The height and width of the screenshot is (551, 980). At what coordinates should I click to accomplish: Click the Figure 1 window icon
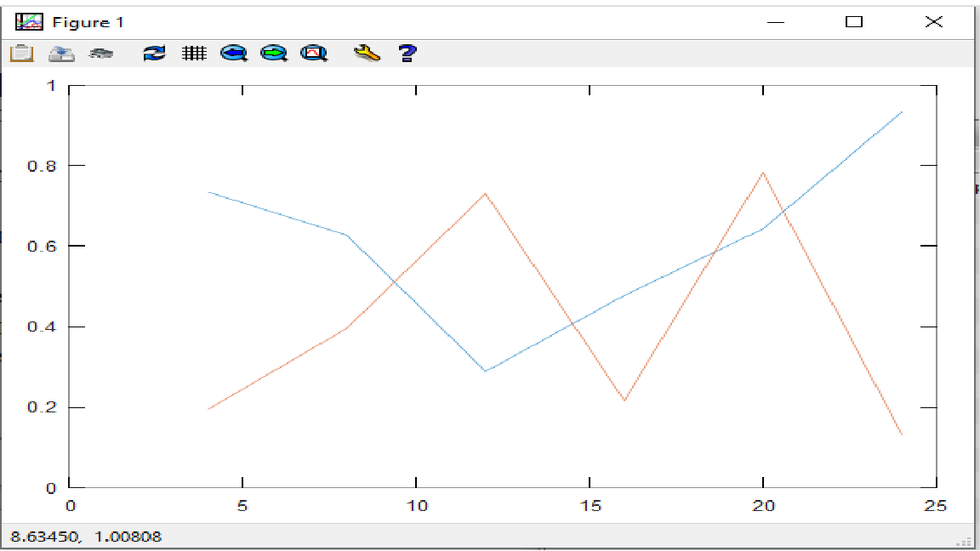[28, 22]
